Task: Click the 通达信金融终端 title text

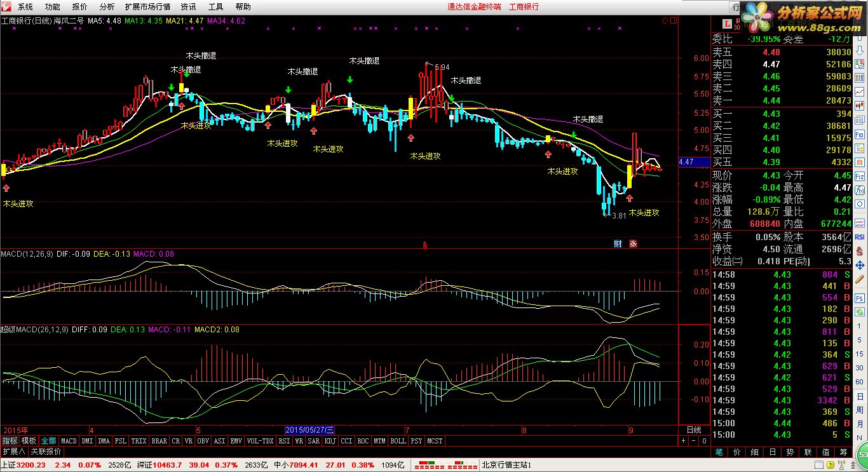Action: point(474,7)
